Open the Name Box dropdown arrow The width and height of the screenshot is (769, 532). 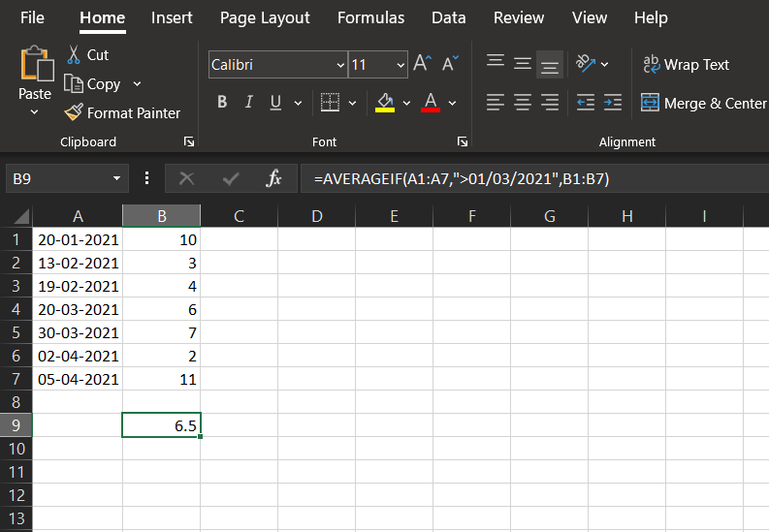coord(116,178)
